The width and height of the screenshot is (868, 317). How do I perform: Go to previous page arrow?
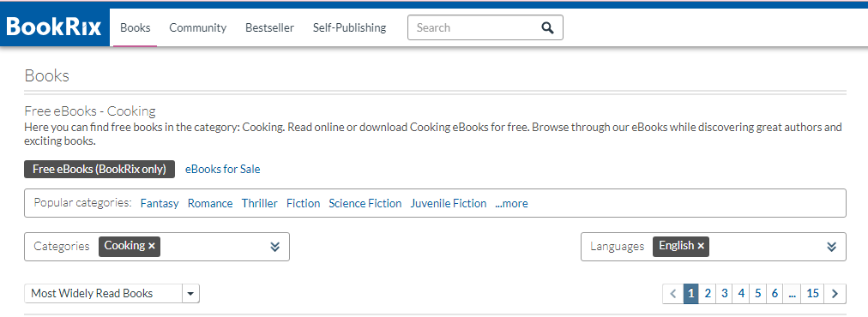(x=673, y=294)
